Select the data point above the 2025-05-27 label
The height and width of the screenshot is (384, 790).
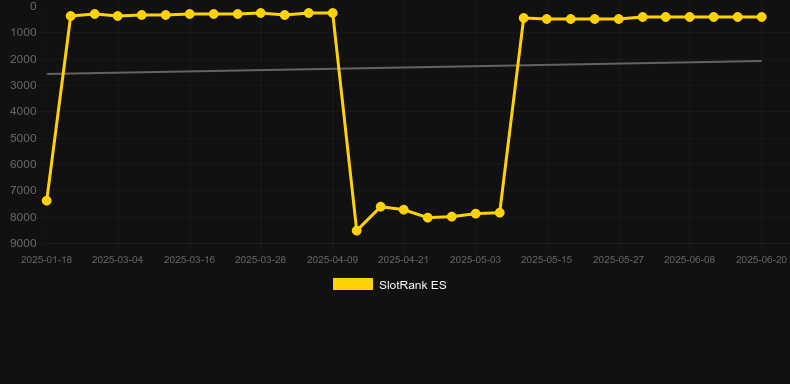(x=619, y=19)
